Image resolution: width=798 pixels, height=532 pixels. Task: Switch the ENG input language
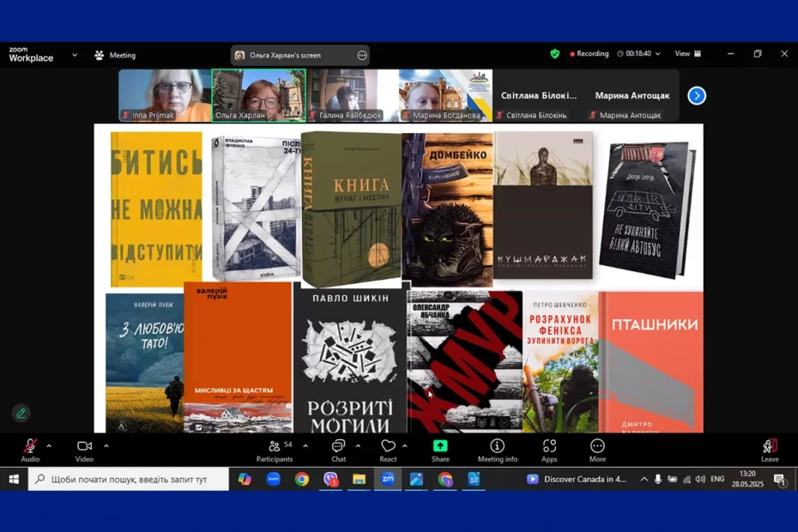[x=717, y=479]
